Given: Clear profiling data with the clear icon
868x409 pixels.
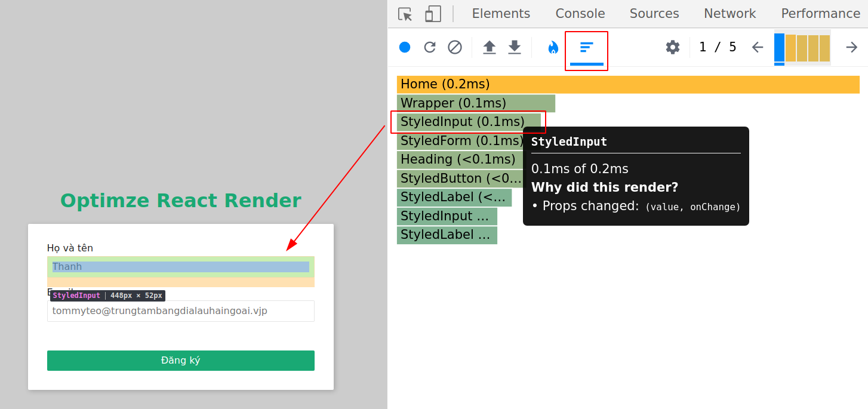Looking at the screenshot, I should pyautogui.click(x=455, y=47).
